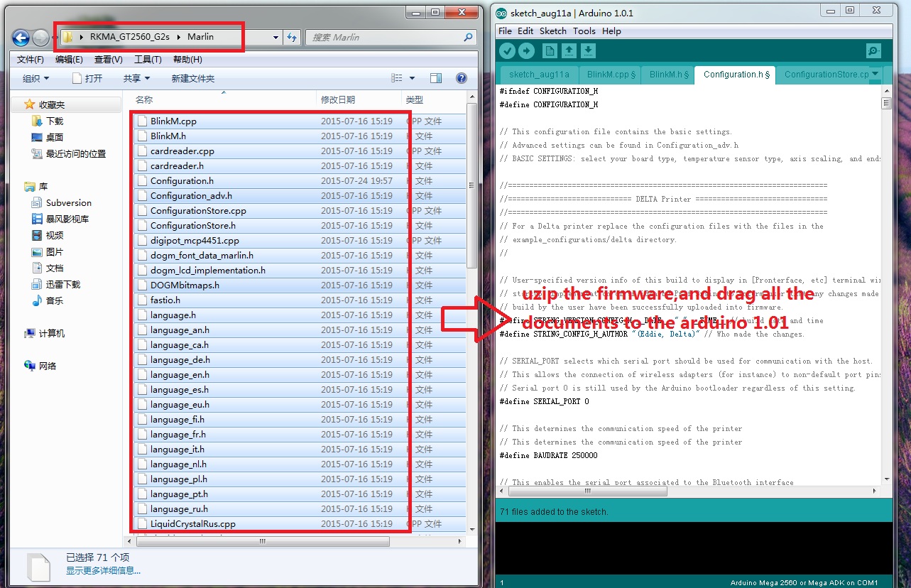Select the cardreader.cpp file row
Image resolution: width=911 pixels, height=588 pixels.
[x=298, y=151]
